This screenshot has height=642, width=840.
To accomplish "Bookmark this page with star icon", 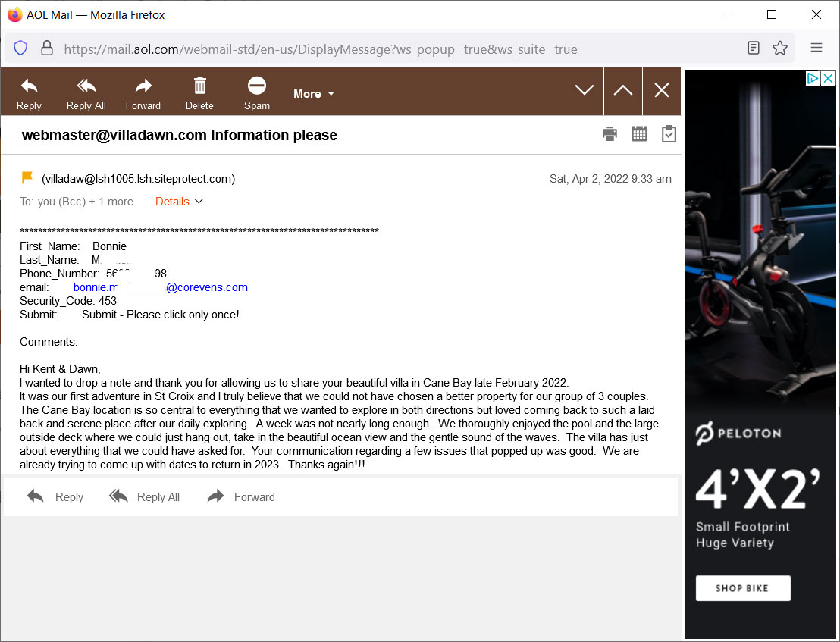I will [779, 49].
